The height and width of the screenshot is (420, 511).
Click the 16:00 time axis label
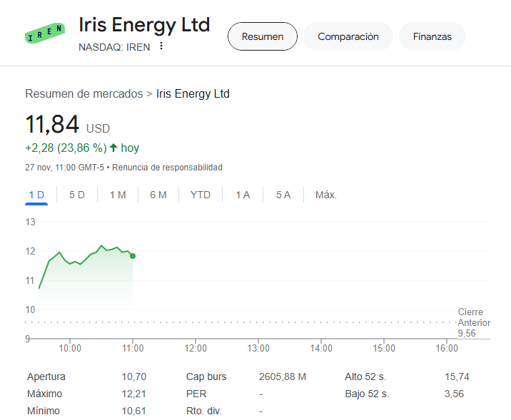coord(447,349)
